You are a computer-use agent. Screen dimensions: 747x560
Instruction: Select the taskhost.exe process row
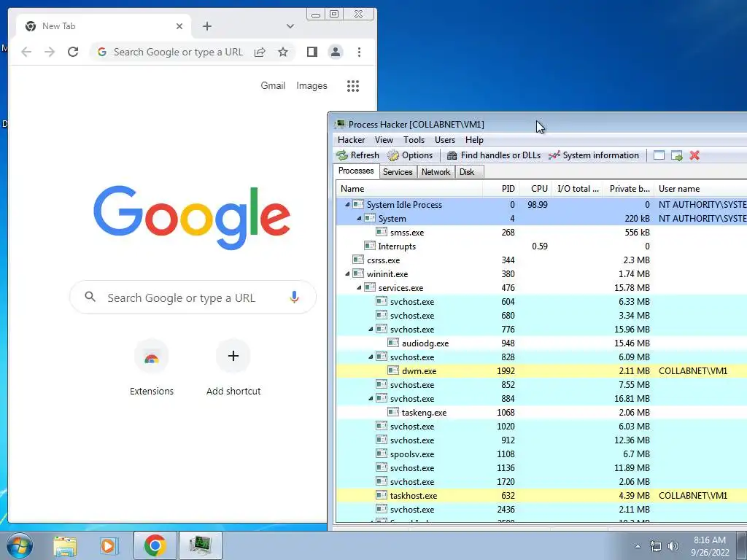[542, 496]
